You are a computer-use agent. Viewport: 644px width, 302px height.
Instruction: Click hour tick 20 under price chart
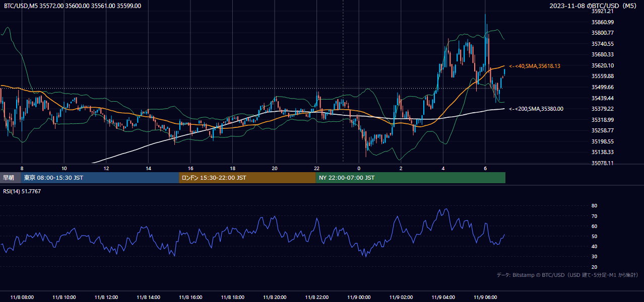pos(275,168)
